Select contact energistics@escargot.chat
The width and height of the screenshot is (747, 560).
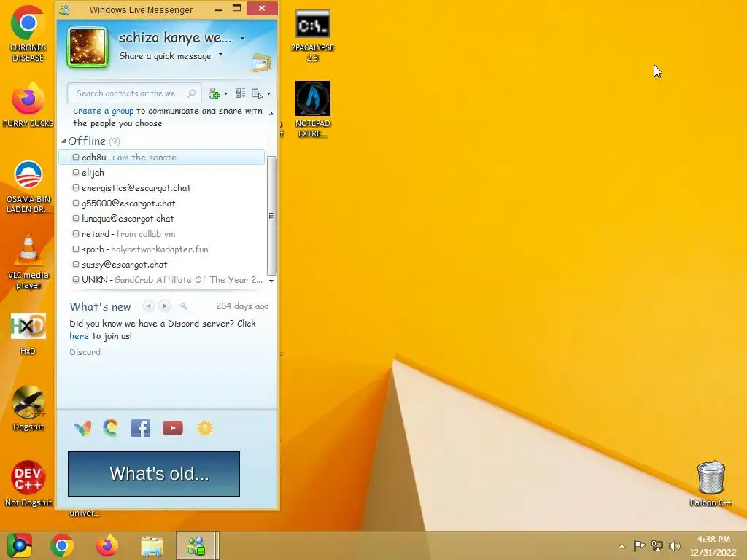161,187
